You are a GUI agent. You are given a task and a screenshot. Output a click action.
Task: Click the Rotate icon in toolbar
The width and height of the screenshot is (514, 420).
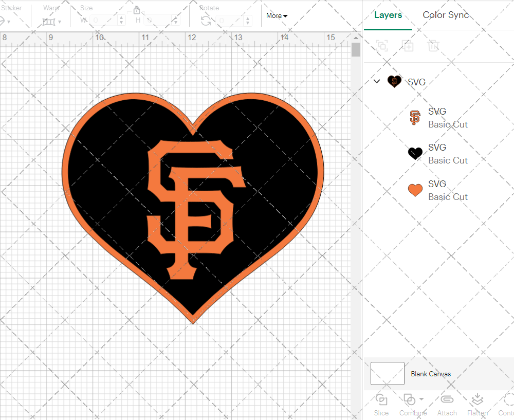coord(206,21)
